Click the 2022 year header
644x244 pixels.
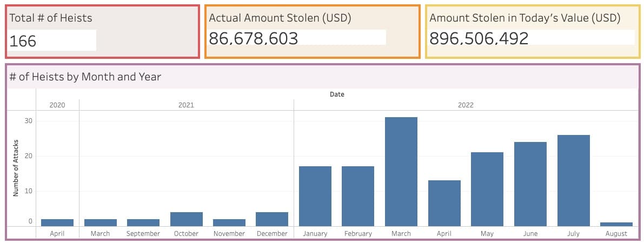click(x=466, y=105)
